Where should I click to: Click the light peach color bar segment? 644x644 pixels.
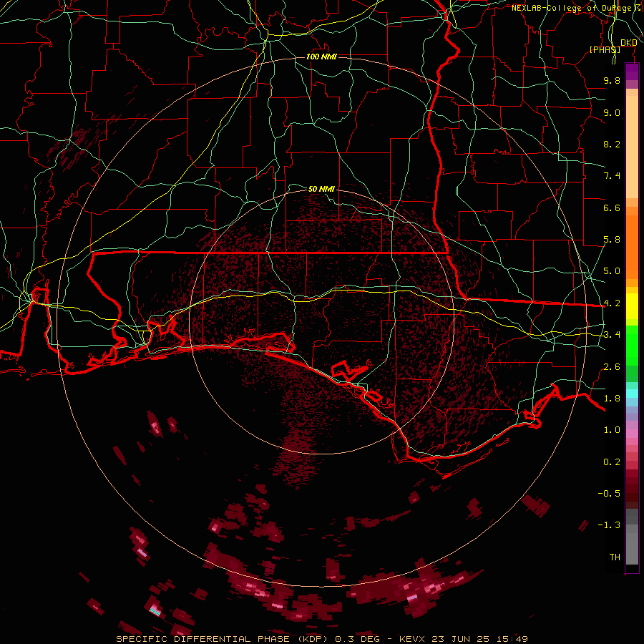click(x=632, y=147)
